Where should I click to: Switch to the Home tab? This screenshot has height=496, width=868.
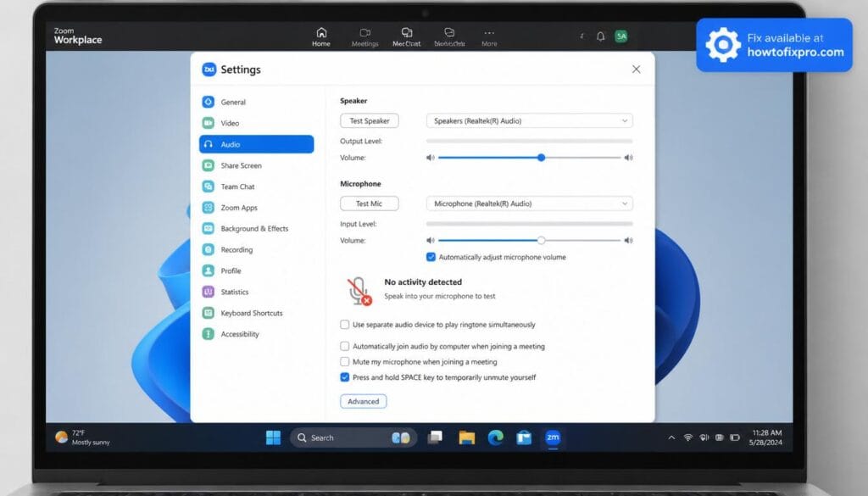pos(321,36)
